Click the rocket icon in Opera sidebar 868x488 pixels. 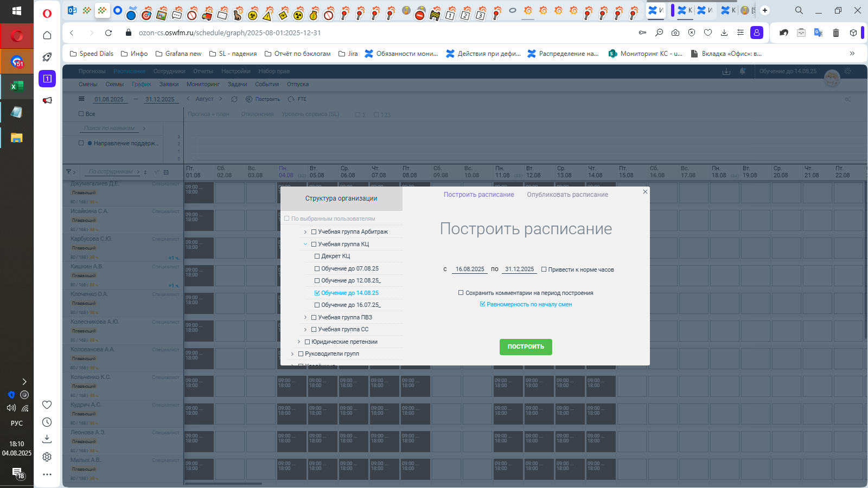click(47, 57)
